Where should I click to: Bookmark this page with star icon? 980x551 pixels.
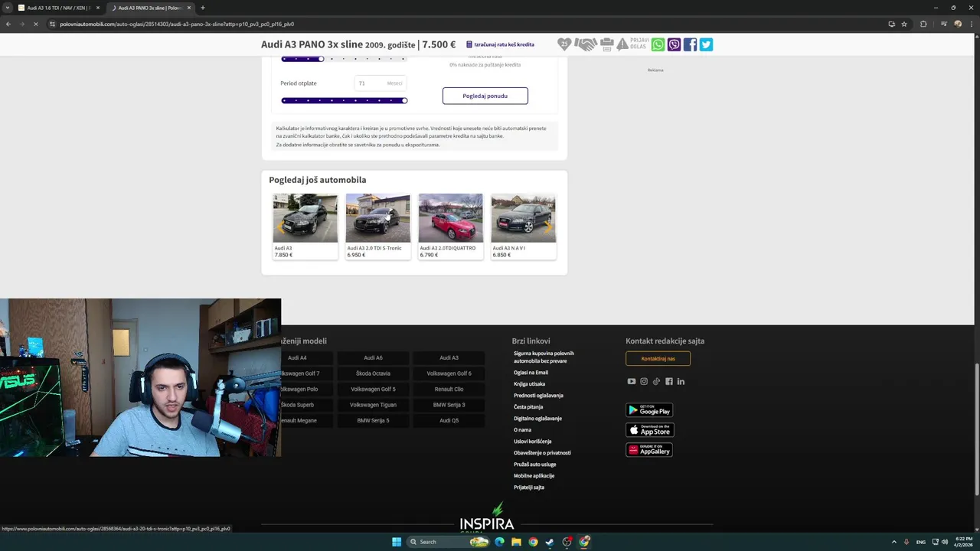(x=904, y=24)
